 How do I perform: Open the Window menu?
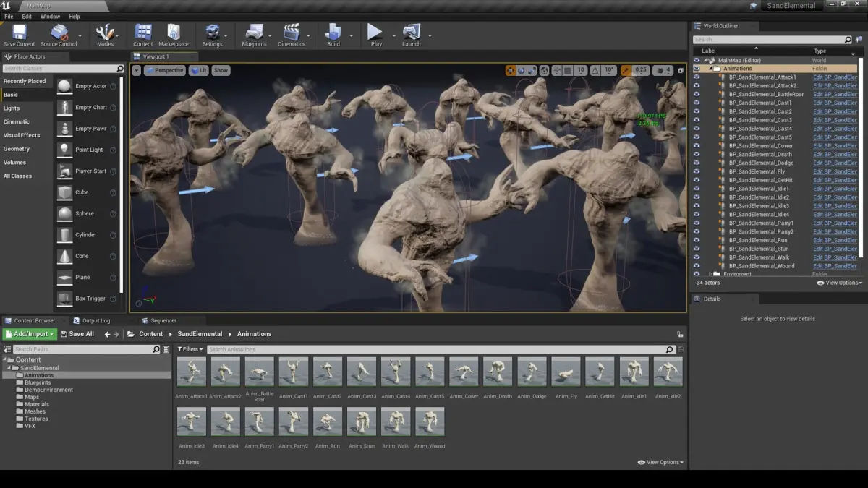coord(50,16)
